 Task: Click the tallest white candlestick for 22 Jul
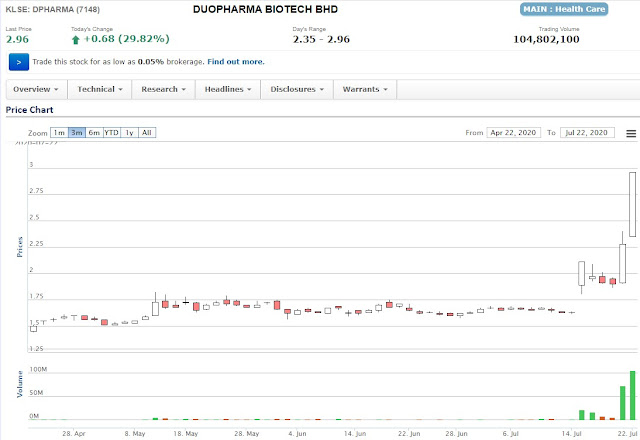point(632,204)
